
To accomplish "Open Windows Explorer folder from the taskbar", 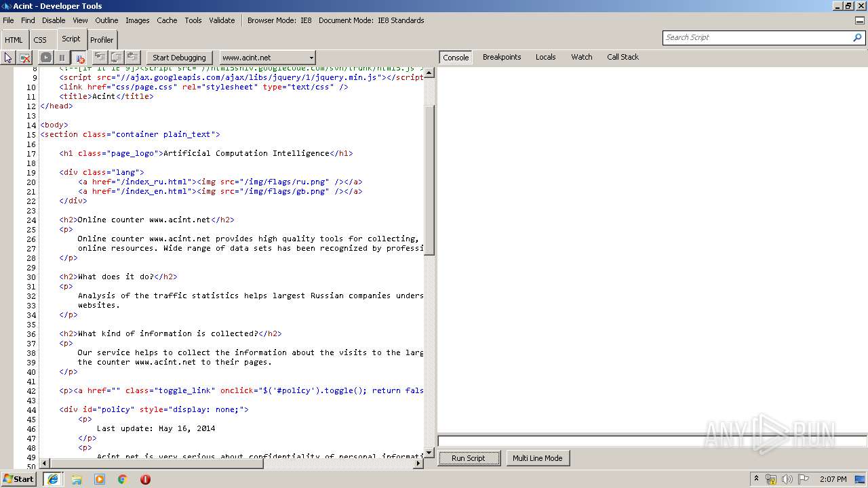I will tap(77, 479).
